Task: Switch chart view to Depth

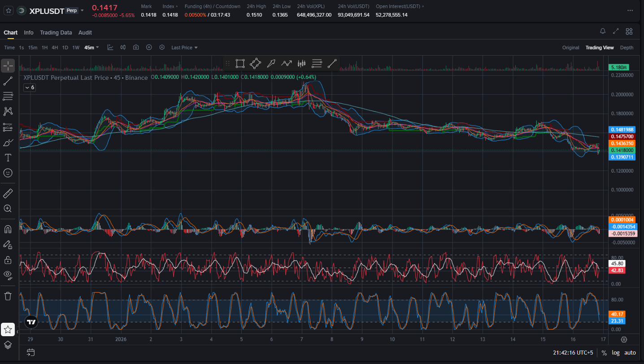Action: tap(627, 48)
